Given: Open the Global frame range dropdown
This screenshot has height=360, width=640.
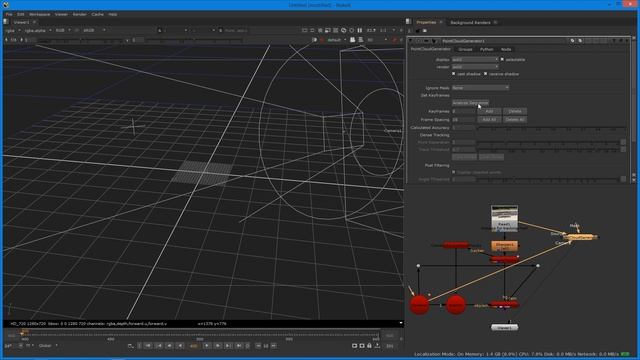Looking at the screenshot, I should pyautogui.click(x=48, y=346).
